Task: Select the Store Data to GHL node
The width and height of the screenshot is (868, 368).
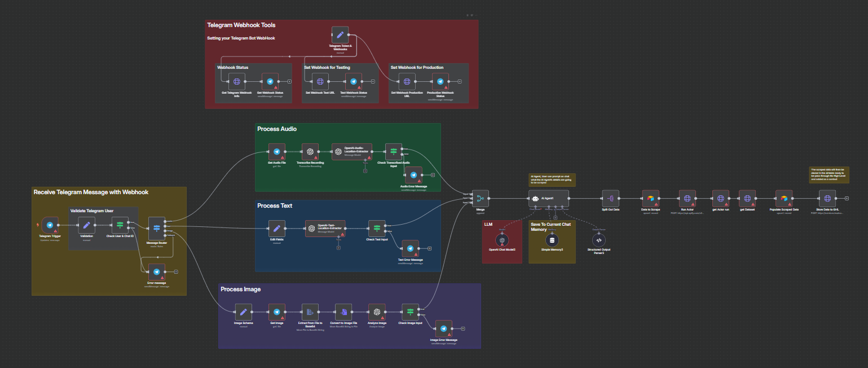Action: pos(827,199)
